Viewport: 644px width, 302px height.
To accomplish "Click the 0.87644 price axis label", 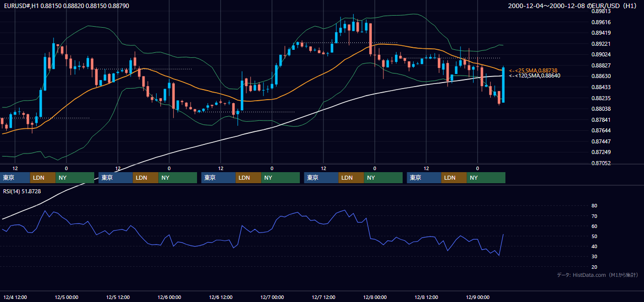I will click(601, 130).
